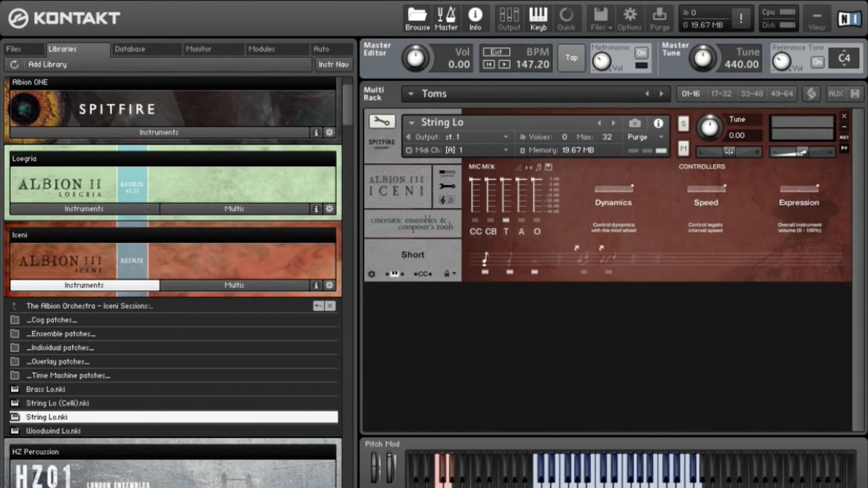The image size is (868, 488).
Task: Solo the String Lo instrument
Action: pos(683,124)
